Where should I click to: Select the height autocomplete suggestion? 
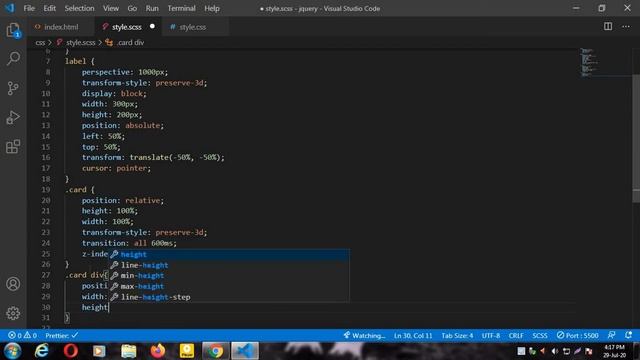pyautogui.click(x=229, y=254)
